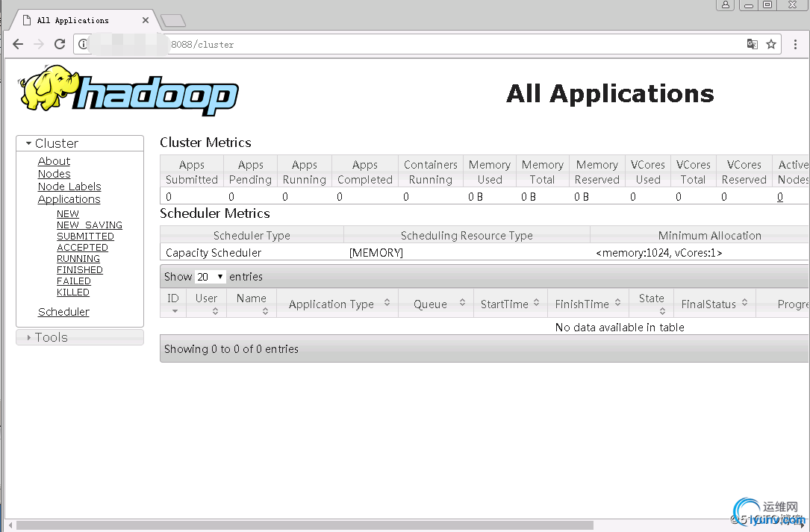The height and width of the screenshot is (532, 810).
Task: Click the Scheduling Resource Type header
Action: 467,236
